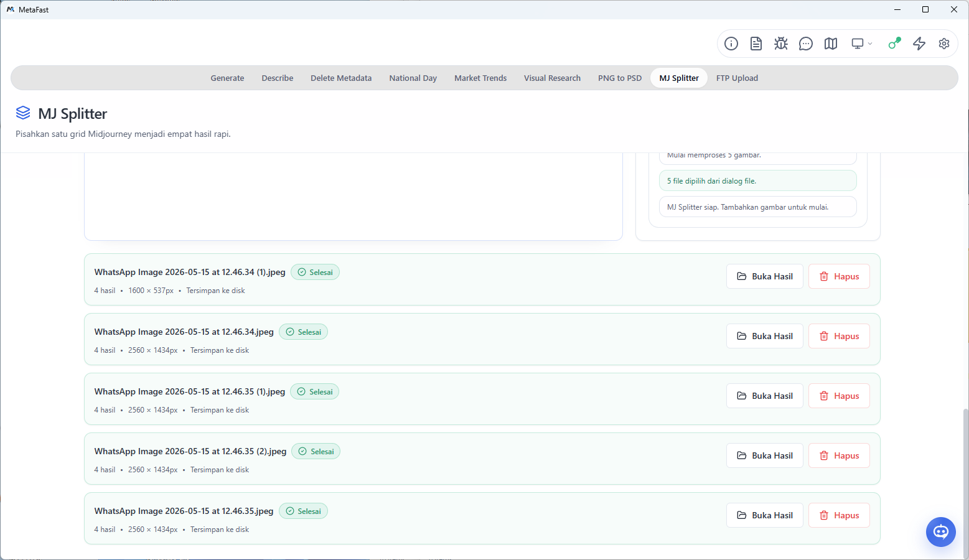Go to Market Trends tab

[x=480, y=78]
